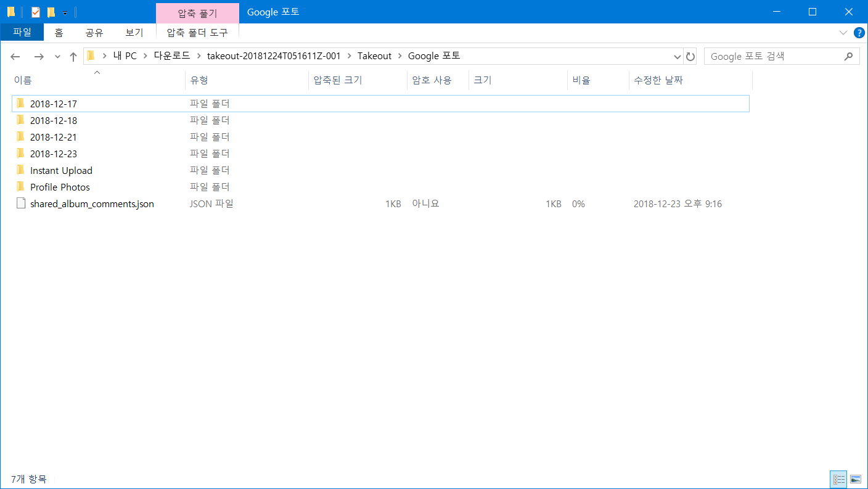This screenshot has height=489, width=868.
Task: Open address bar history dropdown
Action: [x=678, y=57]
